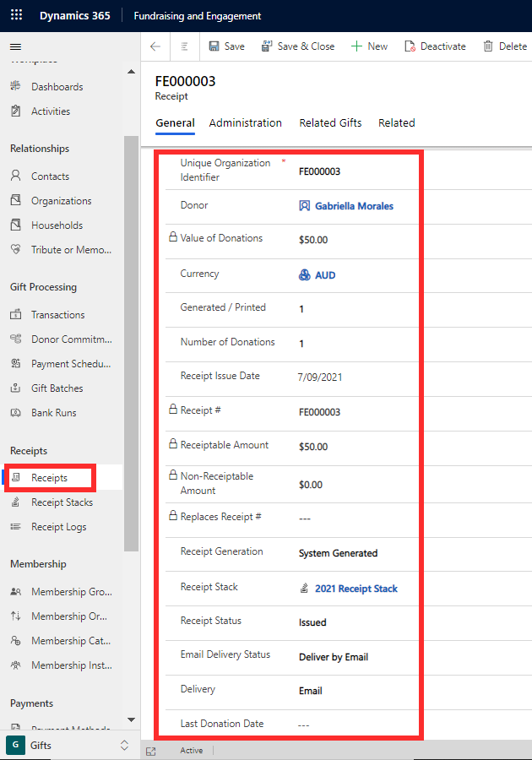Screen dimensions: 532x760
Task: Click the Activities clipboard icon
Action: tap(15, 111)
